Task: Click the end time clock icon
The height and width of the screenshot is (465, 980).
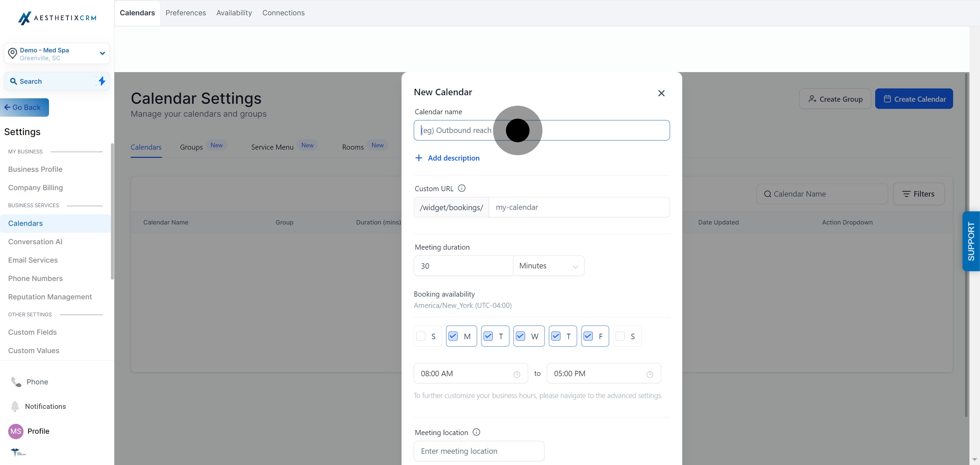Action: (650, 374)
